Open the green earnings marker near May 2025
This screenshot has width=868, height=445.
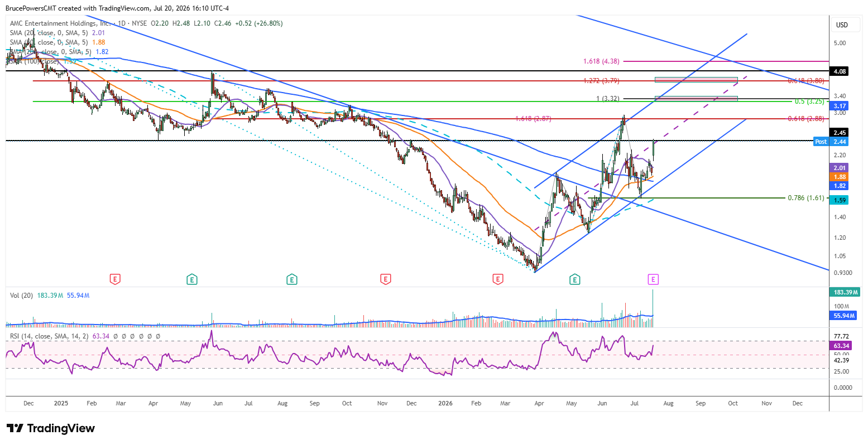(x=192, y=279)
